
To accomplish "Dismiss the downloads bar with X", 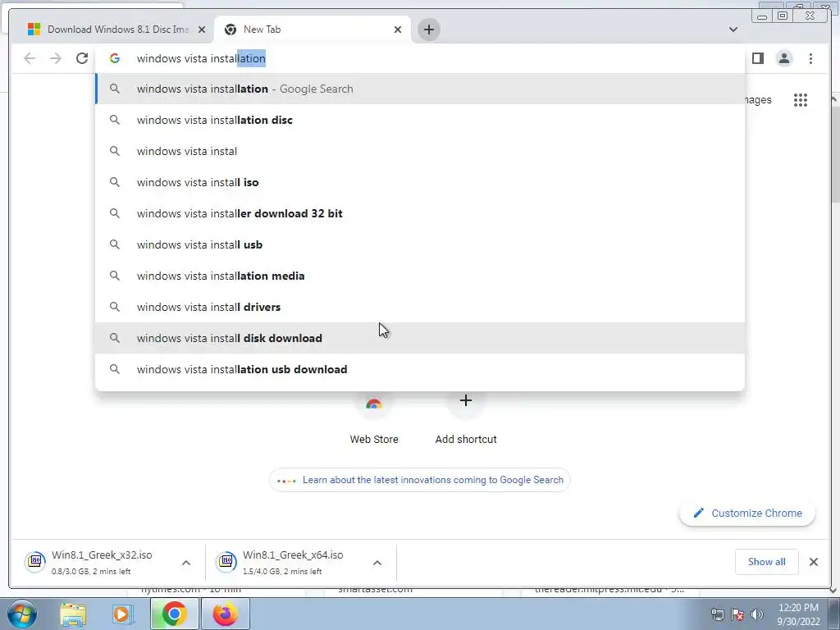I will coord(813,562).
